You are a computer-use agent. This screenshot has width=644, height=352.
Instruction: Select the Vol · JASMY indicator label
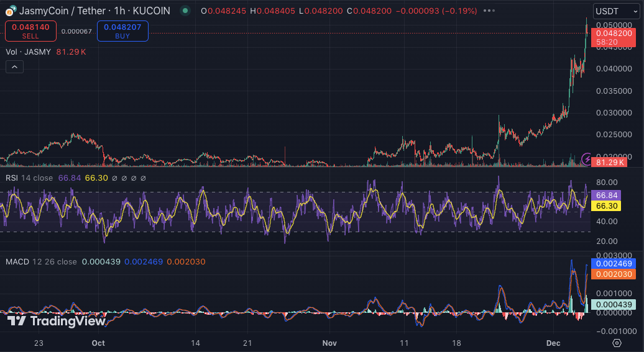(x=29, y=52)
